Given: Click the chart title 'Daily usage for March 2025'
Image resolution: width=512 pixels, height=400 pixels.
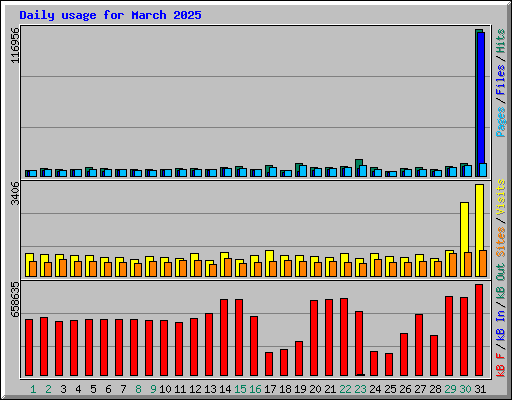Looking at the screenshot, I should point(110,15).
